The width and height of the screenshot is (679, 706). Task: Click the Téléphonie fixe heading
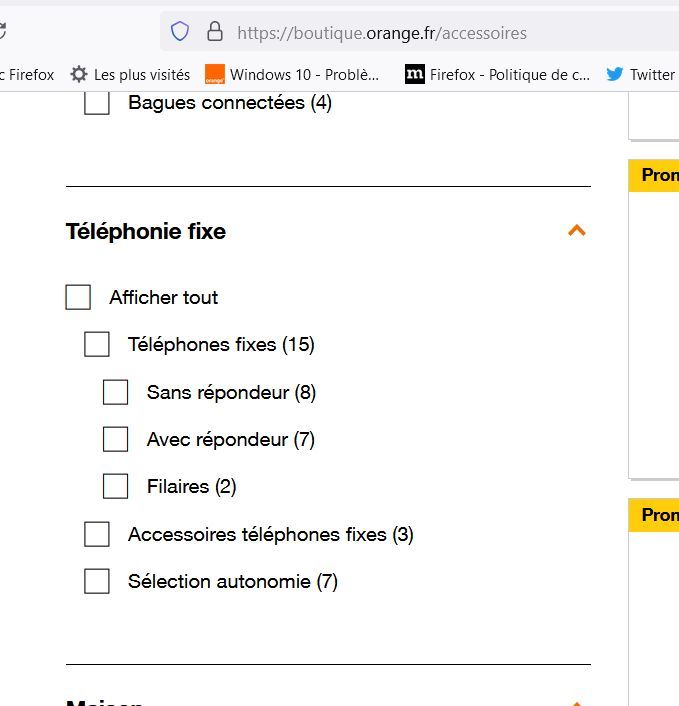(x=146, y=231)
